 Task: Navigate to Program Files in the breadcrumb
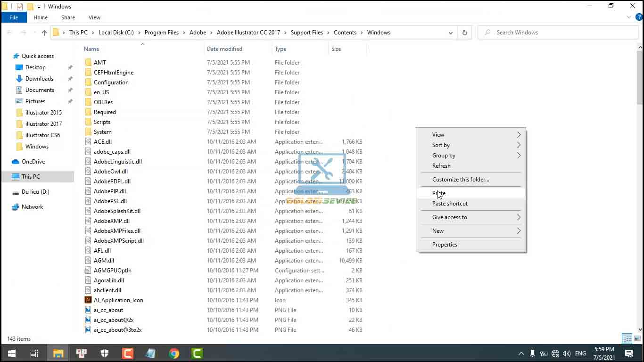(x=162, y=33)
